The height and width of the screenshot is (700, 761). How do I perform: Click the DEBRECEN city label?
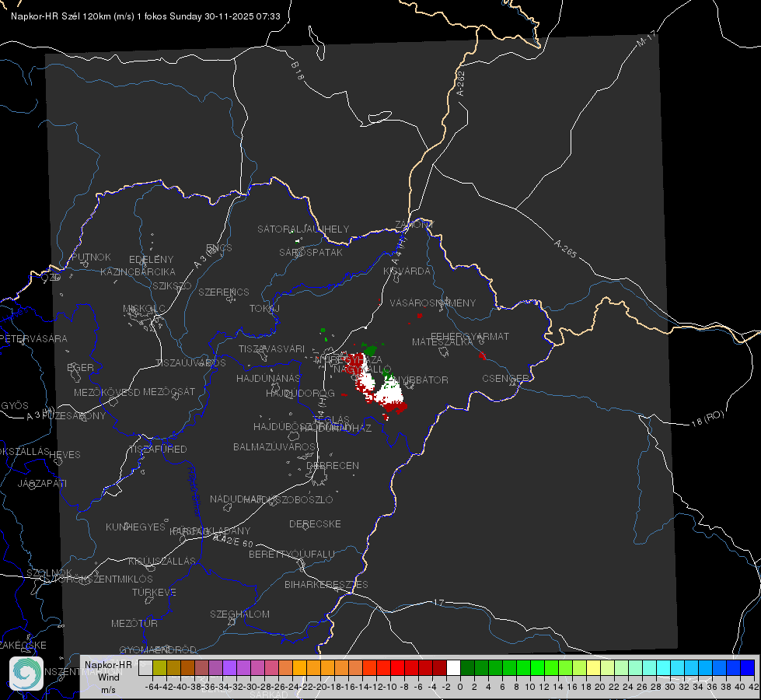coord(333,465)
